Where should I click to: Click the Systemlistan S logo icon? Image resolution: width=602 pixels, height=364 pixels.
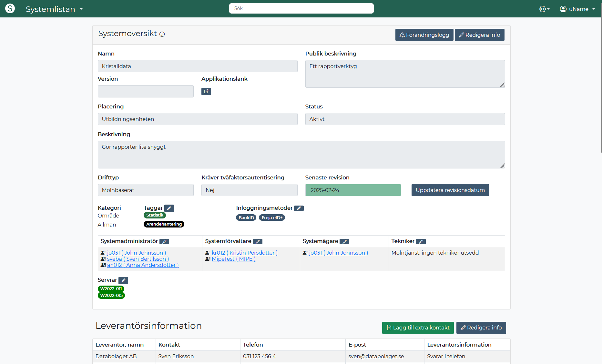[x=10, y=8]
